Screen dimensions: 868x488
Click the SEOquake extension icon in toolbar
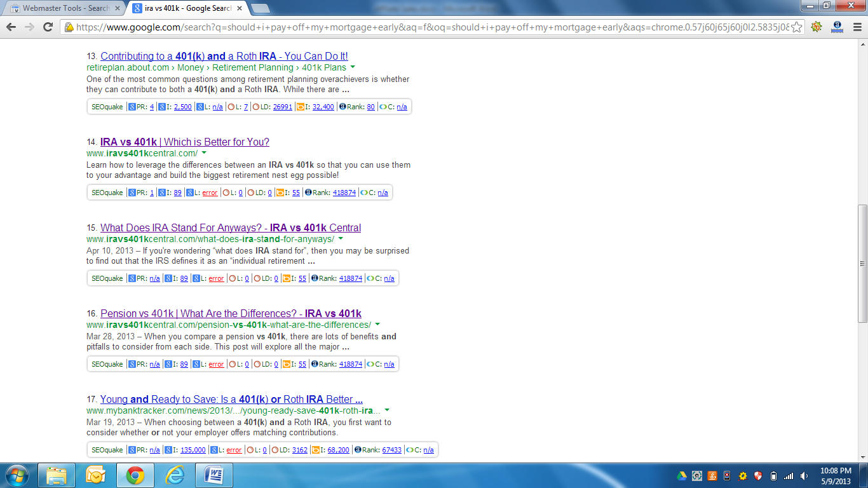[817, 27]
